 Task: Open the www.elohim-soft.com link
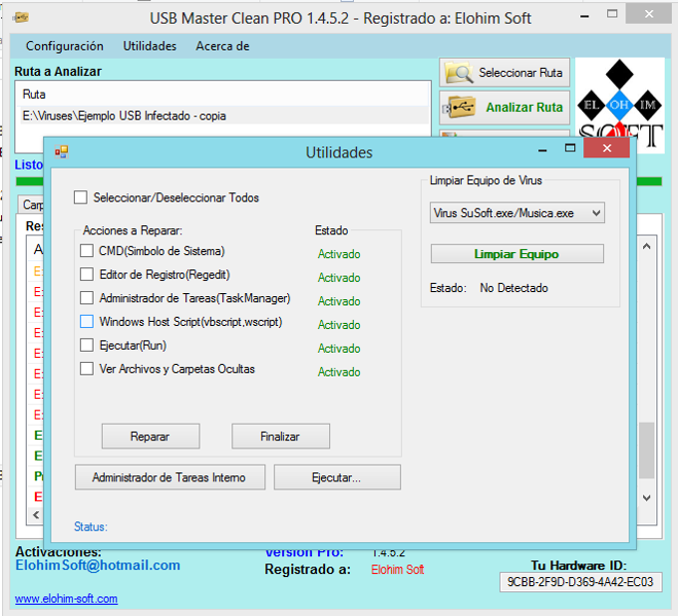(66, 599)
